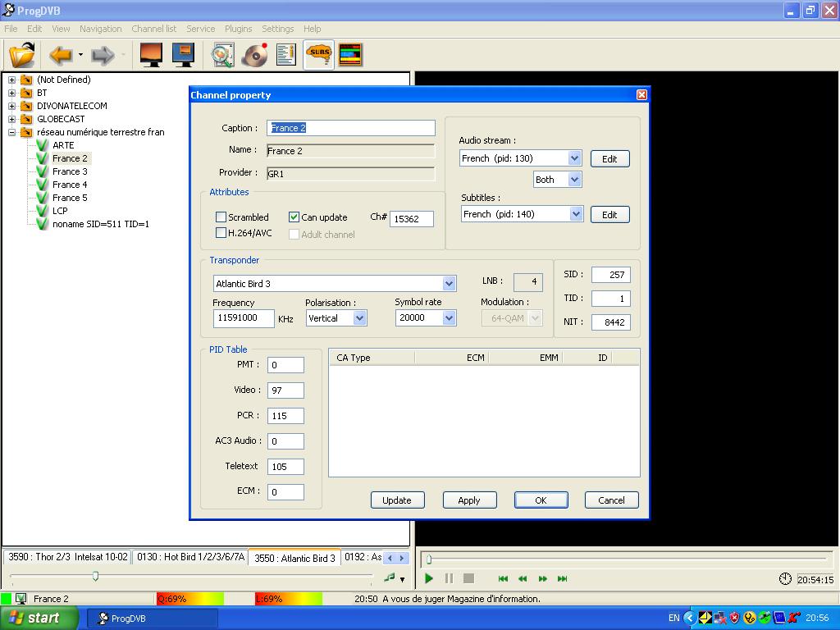Open the Subtitles dropdown

(x=576, y=214)
